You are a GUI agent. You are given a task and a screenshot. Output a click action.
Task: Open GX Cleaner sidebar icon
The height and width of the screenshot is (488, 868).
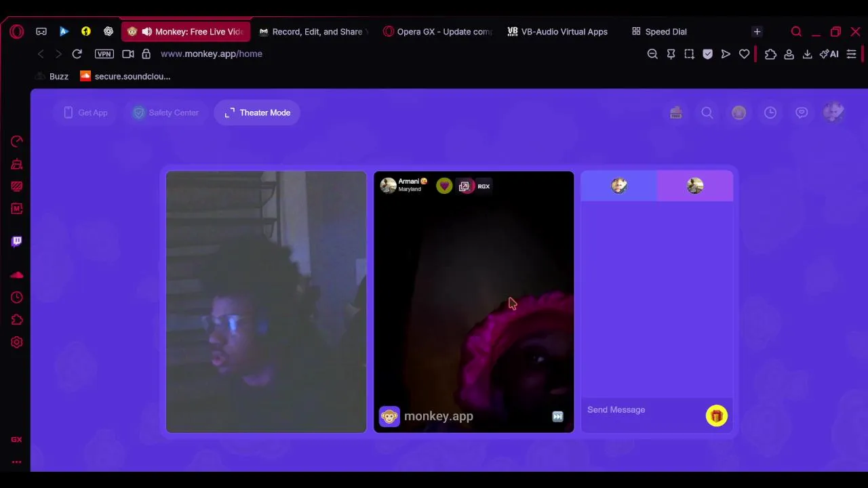click(x=17, y=164)
